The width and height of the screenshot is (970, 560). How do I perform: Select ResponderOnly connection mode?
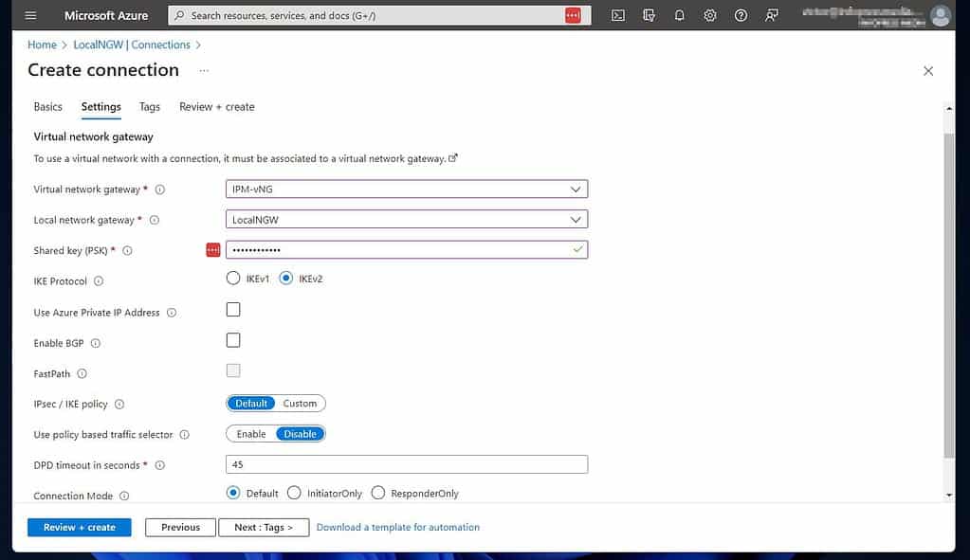[x=378, y=493]
